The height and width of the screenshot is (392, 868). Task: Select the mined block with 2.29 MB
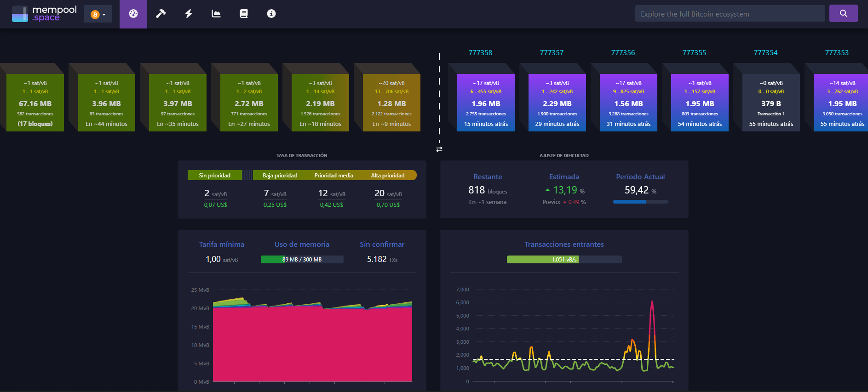coord(557,103)
